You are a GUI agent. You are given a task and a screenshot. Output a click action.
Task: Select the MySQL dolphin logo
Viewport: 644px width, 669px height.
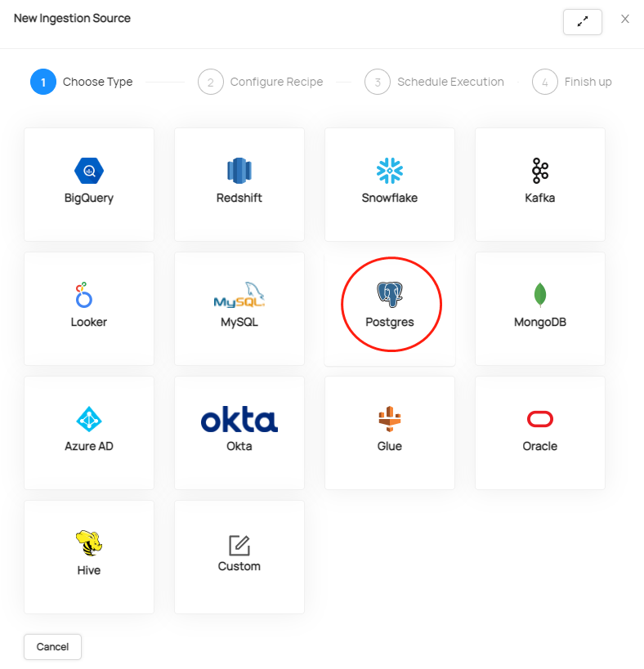tap(239, 296)
